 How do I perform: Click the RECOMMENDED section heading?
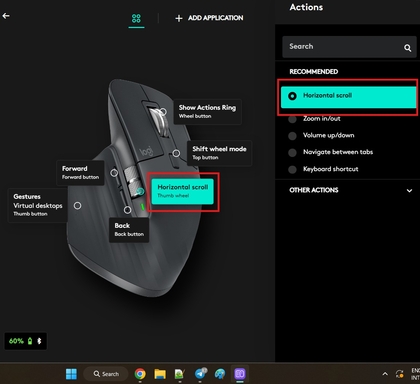pyautogui.click(x=314, y=72)
